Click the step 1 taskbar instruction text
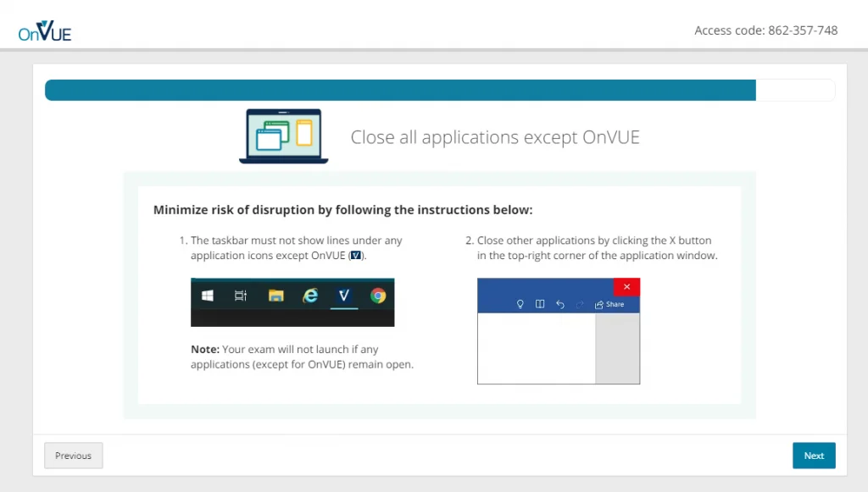 (x=296, y=247)
